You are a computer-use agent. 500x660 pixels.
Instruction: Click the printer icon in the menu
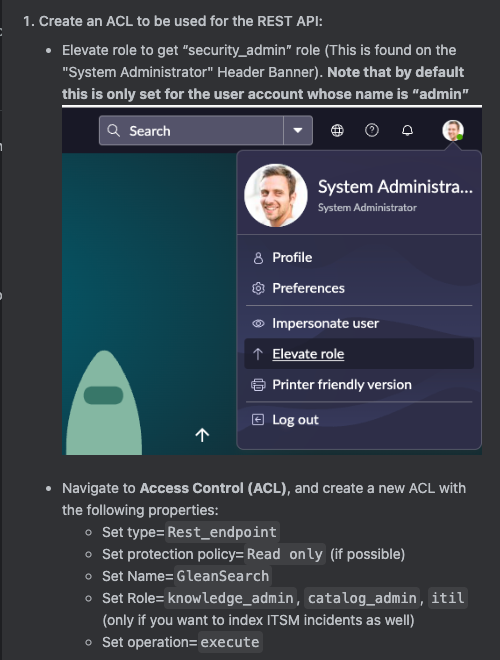(x=258, y=385)
